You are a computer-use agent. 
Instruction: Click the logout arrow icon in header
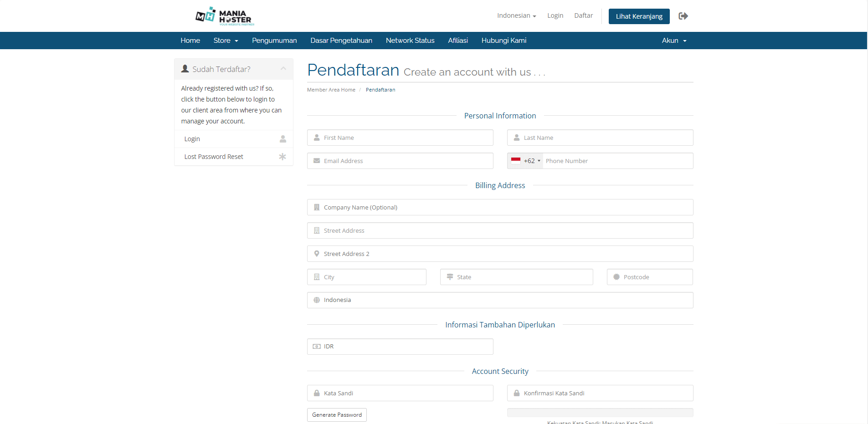(x=683, y=16)
